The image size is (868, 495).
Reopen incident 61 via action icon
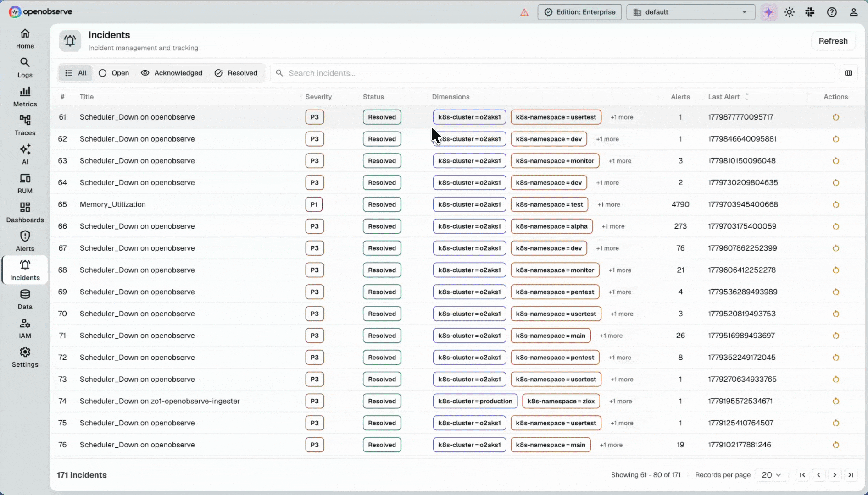coord(835,117)
